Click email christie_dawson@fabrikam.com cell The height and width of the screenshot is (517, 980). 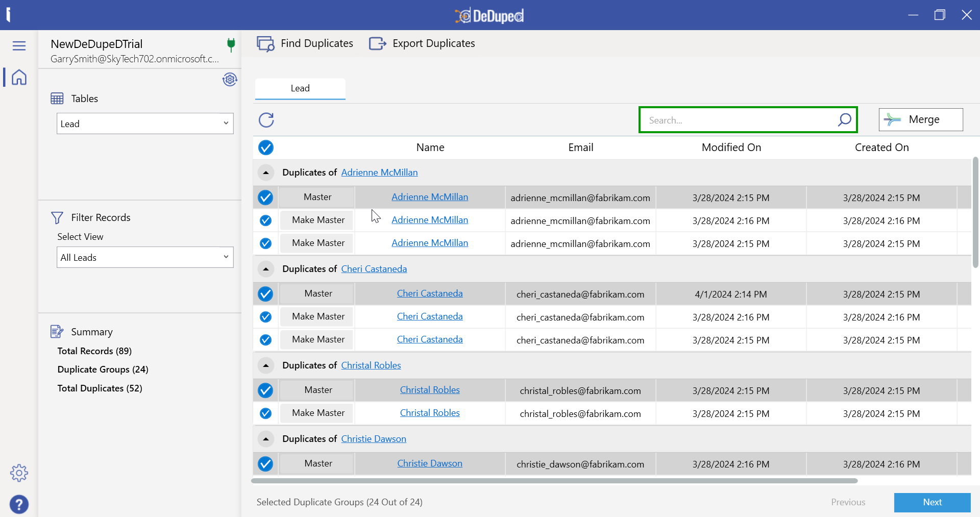[x=580, y=464]
